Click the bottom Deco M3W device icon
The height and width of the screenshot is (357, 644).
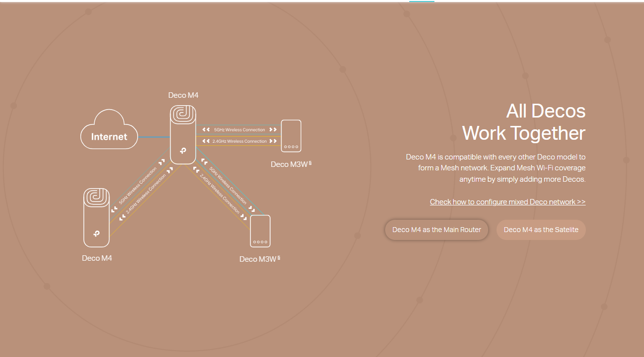coord(260,231)
